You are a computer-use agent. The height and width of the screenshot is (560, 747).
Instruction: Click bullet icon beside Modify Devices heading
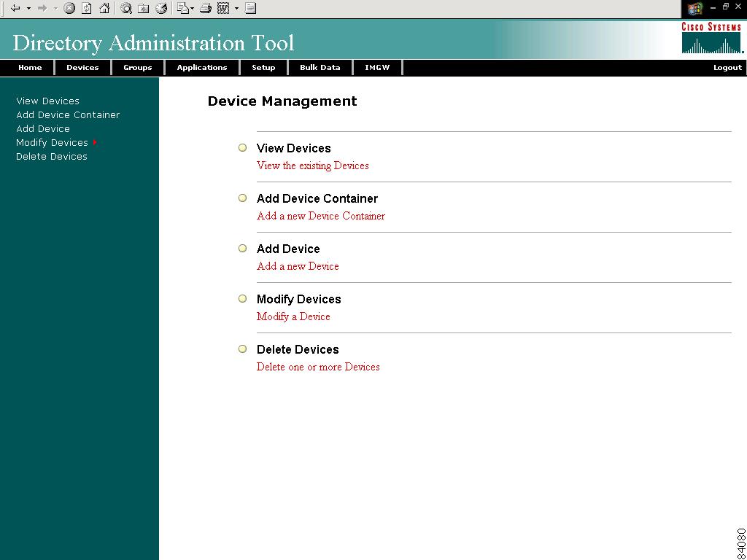242,298
